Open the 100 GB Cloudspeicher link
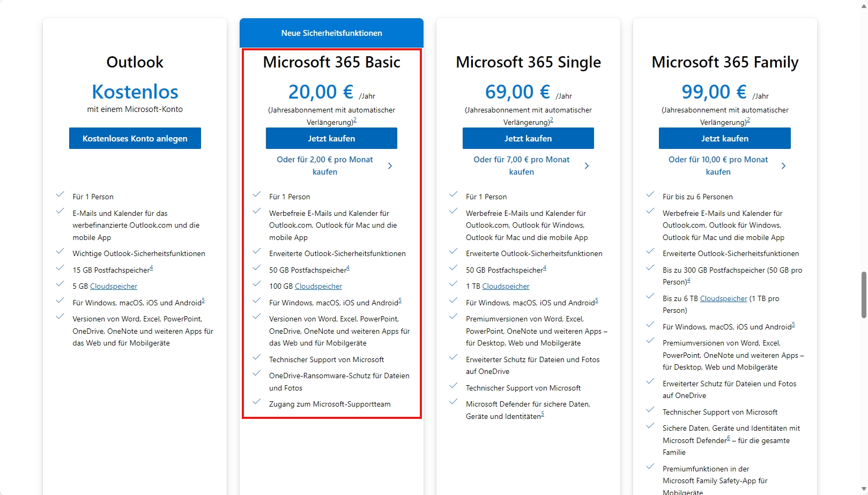 318,287
